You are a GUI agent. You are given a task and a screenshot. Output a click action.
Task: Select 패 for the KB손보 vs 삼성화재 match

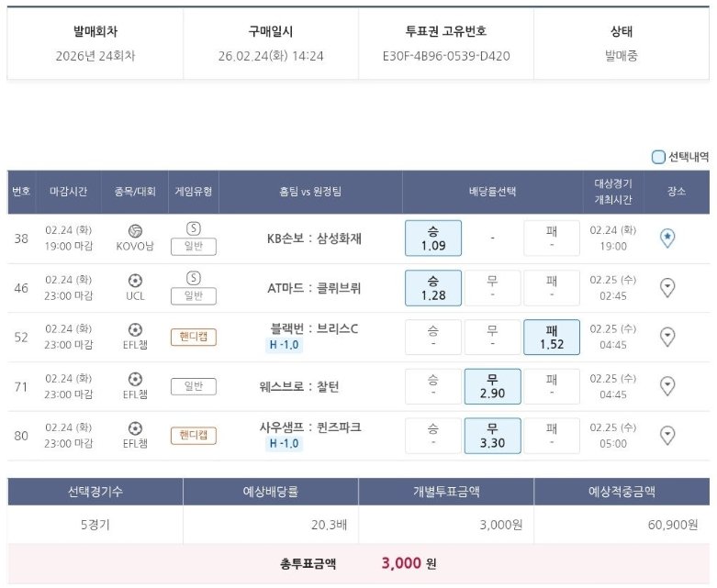pyautogui.click(x=551, y=239)
